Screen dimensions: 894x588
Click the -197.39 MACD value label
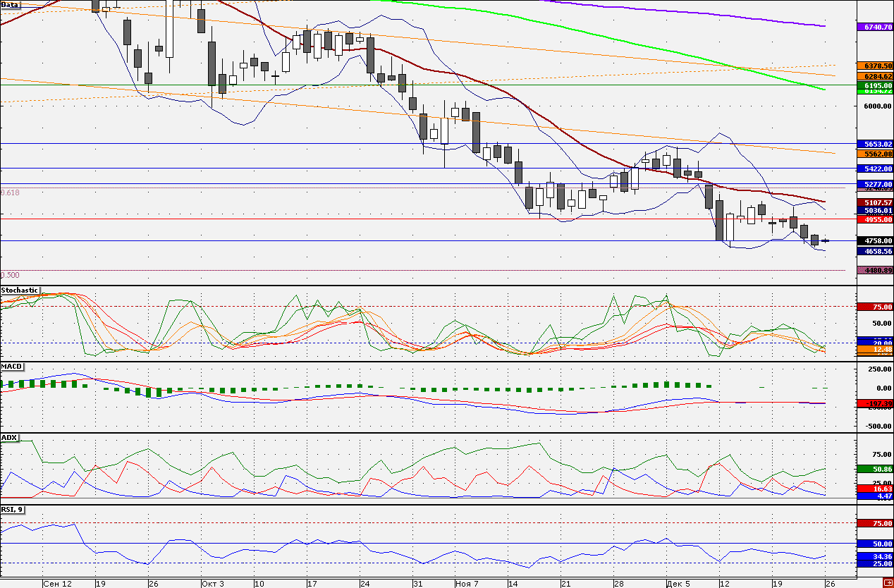(874, 403)
